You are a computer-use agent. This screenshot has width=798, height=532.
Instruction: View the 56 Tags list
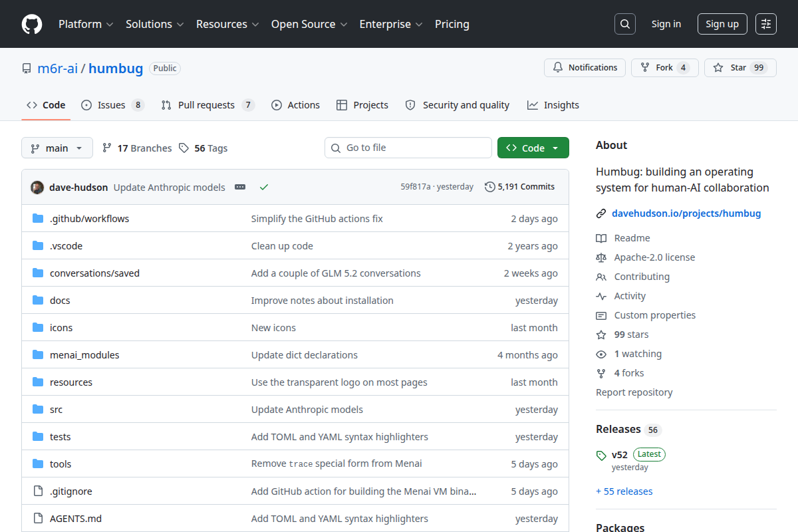coord(203,148)
